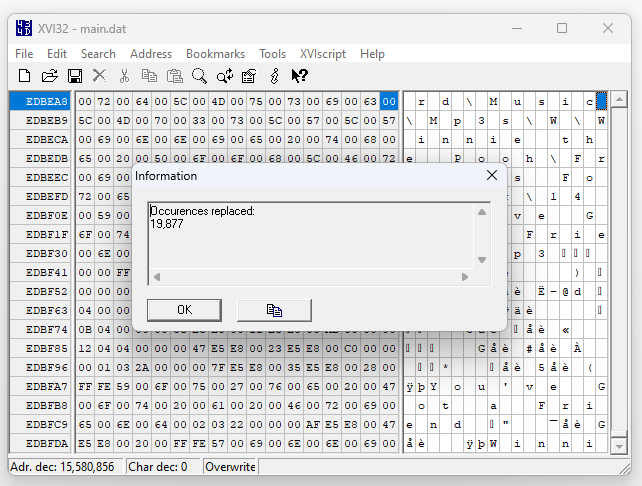Click the Open file folder icon

(50, 76)
